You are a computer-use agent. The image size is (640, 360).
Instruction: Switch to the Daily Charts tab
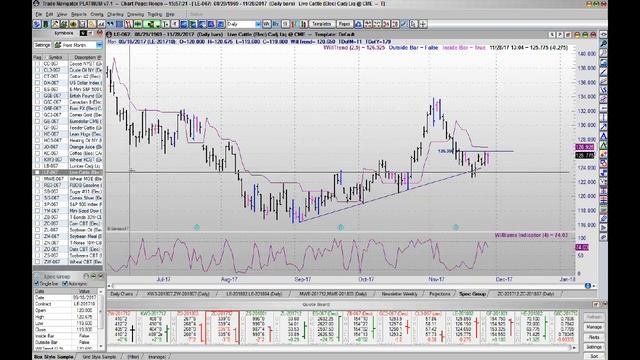pyautogui.click(x=122, y=294)
